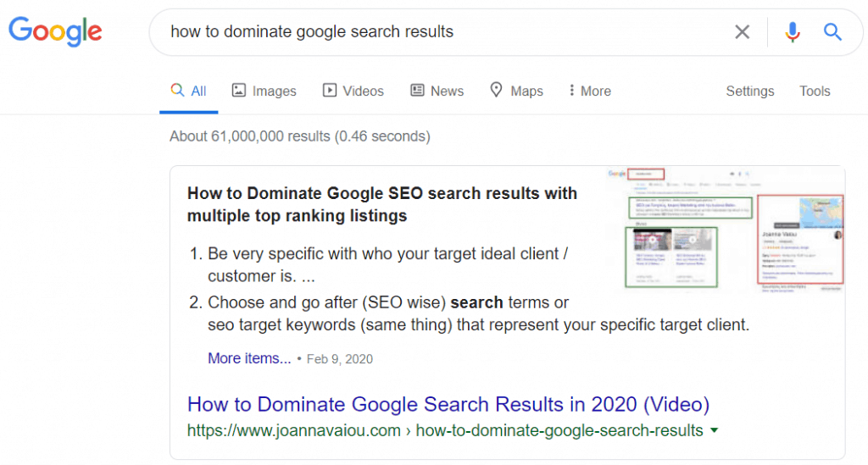Click the Maps tab pin icon
This screenshot has height=465, width=868.
[496, 90]
